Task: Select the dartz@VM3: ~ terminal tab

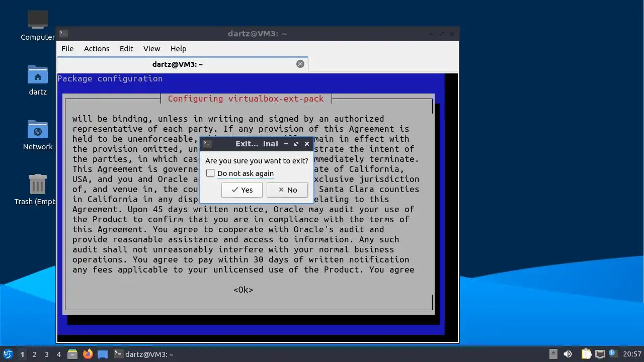Action: click(182, 64)
